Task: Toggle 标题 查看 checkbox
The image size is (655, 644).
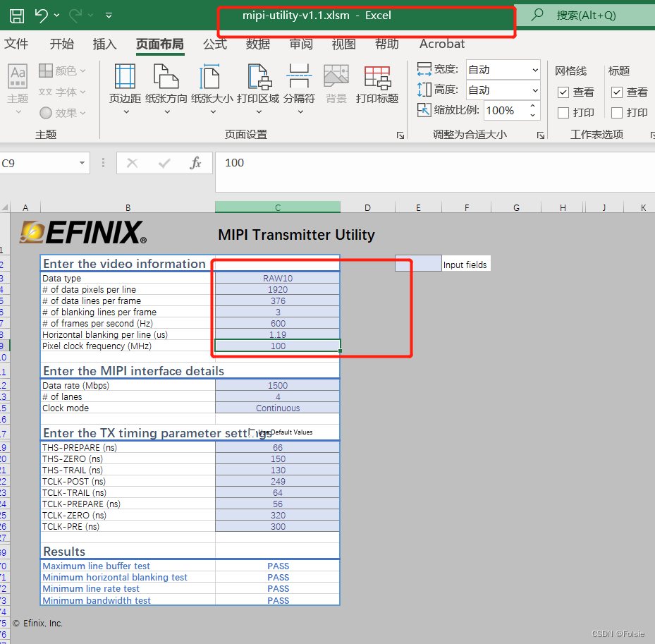Action: (x=616, y=92)
